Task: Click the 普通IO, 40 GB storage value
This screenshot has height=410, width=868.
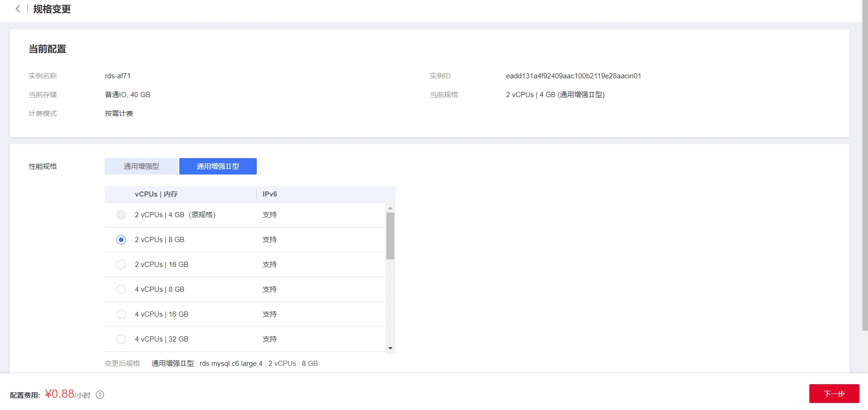Action: pos(128,95)
